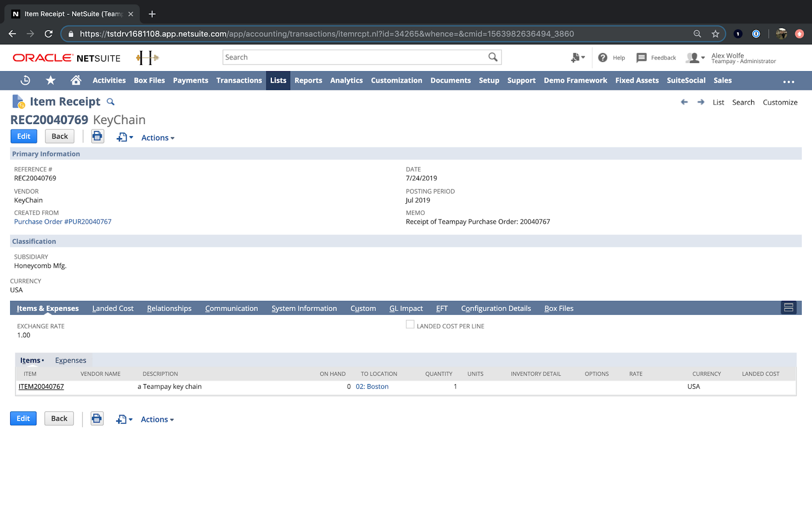812x508 pixels.
Task: Open the Customization menu
Action: pyautogui.click(x=396, y=80)
